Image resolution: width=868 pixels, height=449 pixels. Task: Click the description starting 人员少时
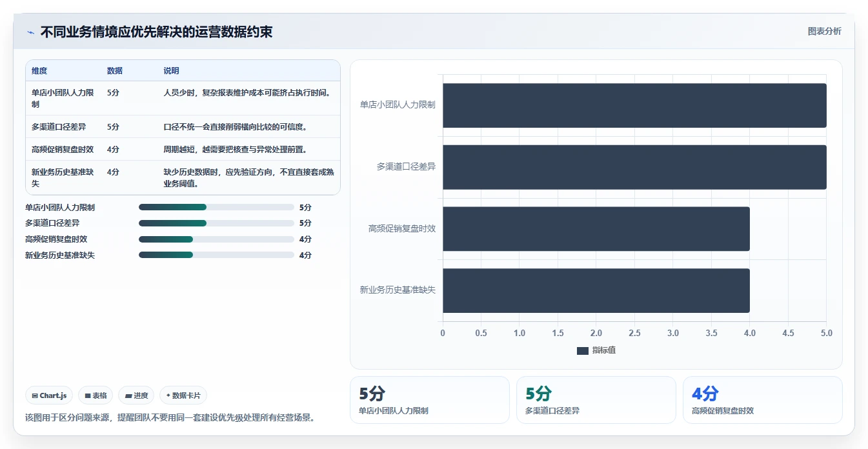[247, 93]
